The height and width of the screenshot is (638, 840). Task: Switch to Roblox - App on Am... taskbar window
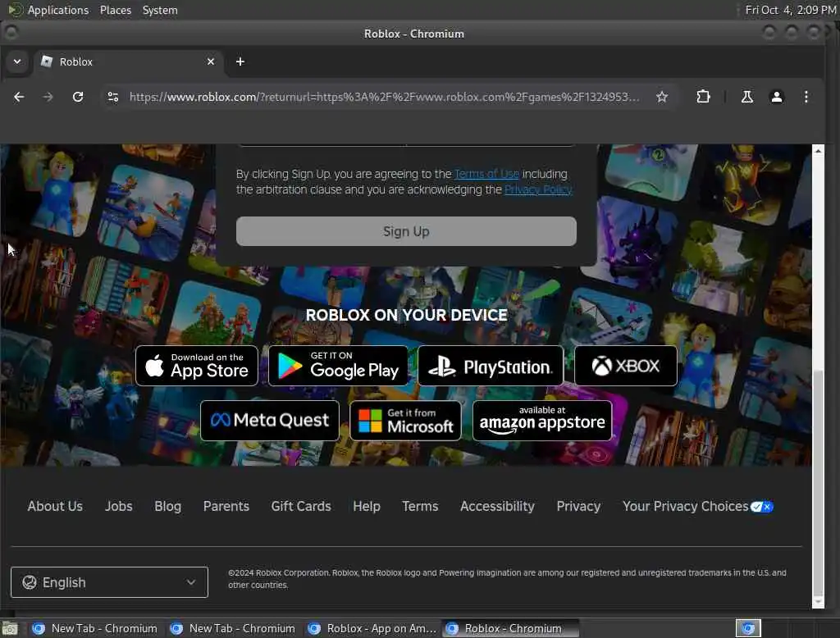tap(374, 628)
